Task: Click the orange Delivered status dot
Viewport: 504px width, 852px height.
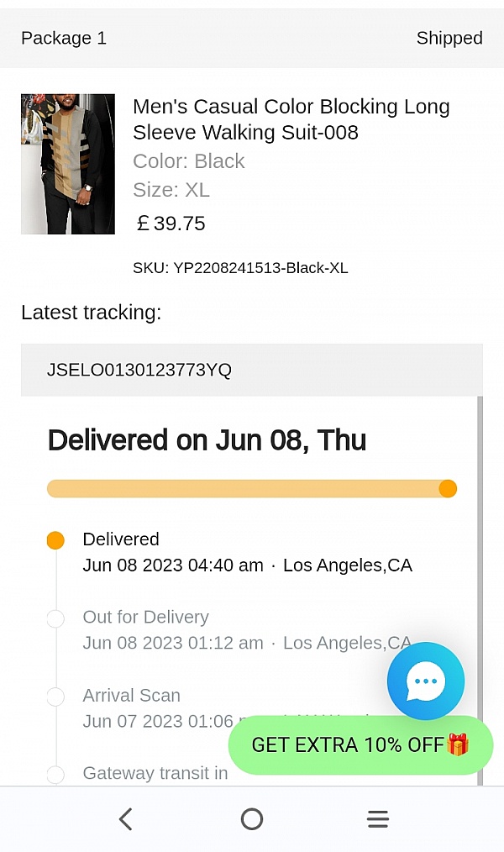Action: (x=55, y=540)
